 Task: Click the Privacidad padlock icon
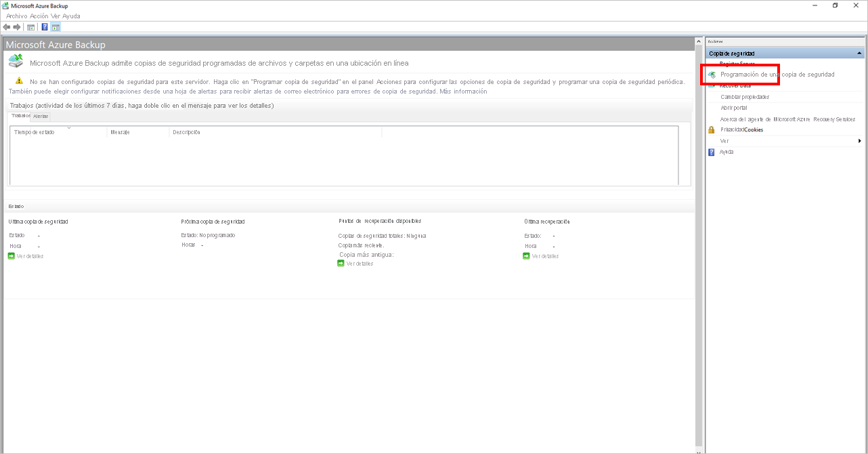[712, 129]
